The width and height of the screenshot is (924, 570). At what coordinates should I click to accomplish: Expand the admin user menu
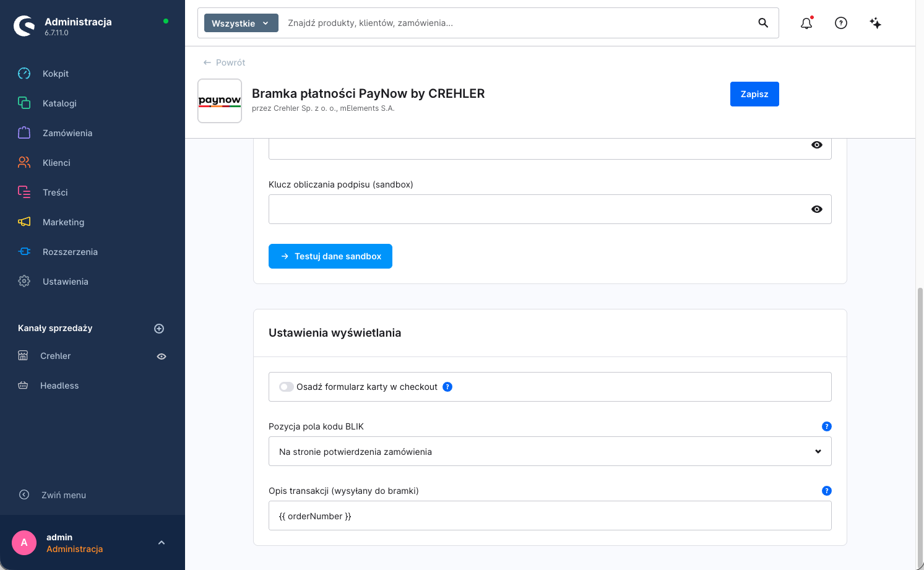click(162, 543)
